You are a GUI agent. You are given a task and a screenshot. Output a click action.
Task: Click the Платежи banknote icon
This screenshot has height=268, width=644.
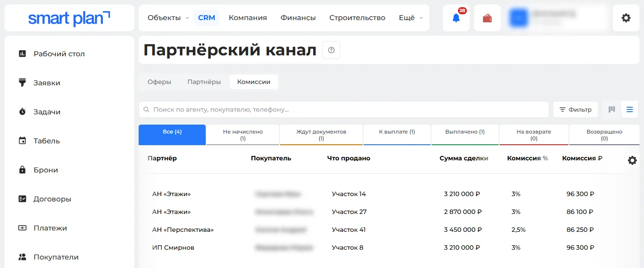pos(22,228)
